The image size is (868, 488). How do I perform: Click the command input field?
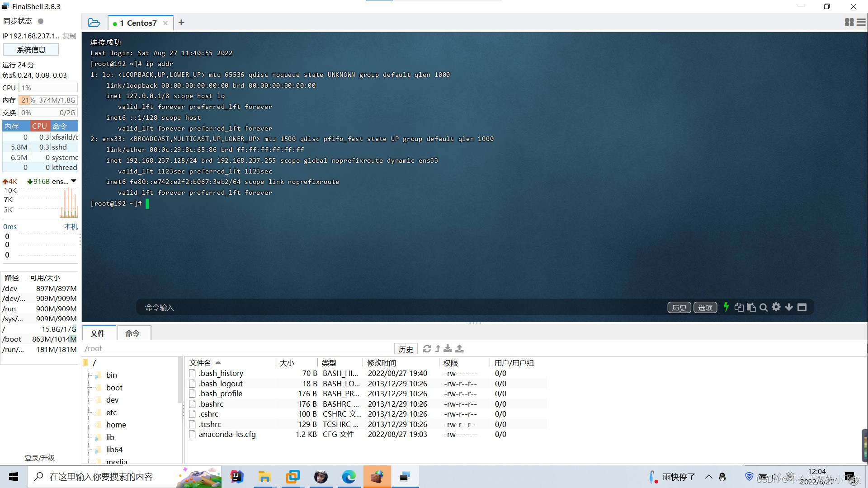tap(400, 307)
